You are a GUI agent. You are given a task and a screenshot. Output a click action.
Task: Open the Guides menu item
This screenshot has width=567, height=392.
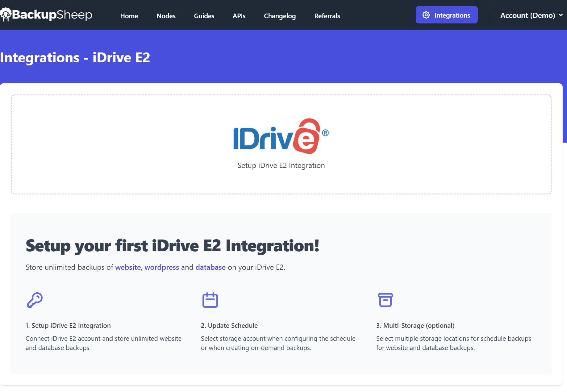[x=204, y=16]
